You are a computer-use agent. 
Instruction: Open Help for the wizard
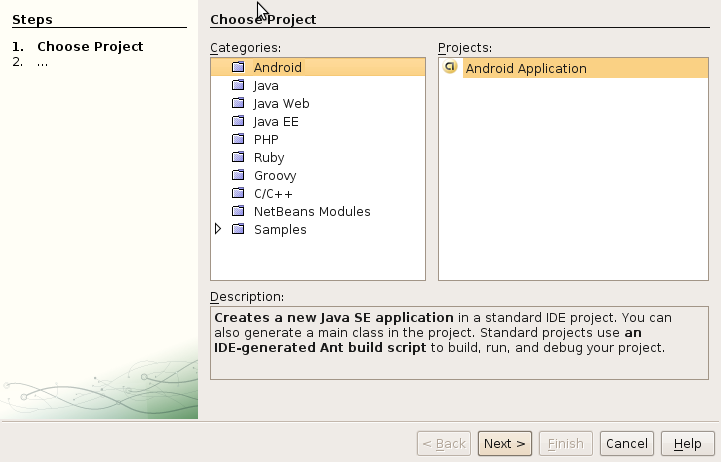coord(687,444)
